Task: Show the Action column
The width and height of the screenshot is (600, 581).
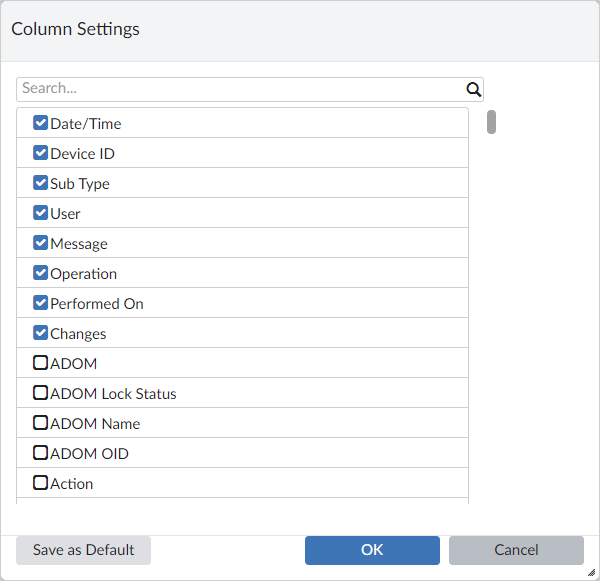Action: click(x=41, y=483)
